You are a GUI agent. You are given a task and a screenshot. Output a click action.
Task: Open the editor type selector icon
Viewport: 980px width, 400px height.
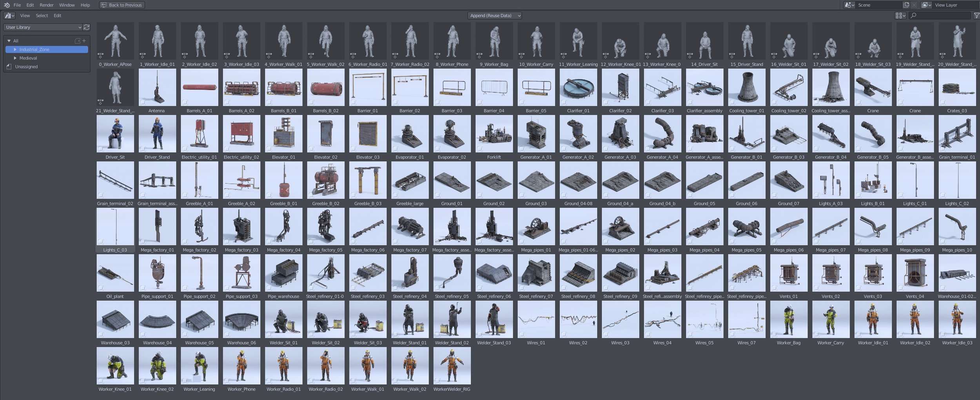(x=9, y=15)
